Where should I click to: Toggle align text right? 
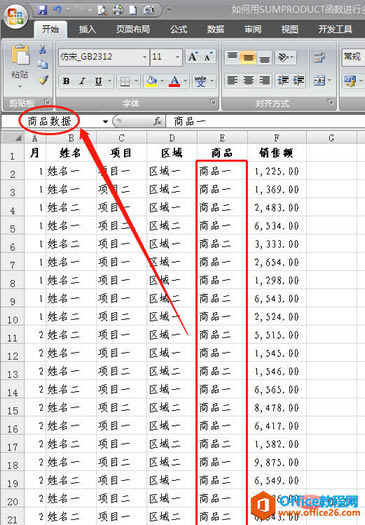(x=264, y=81)
